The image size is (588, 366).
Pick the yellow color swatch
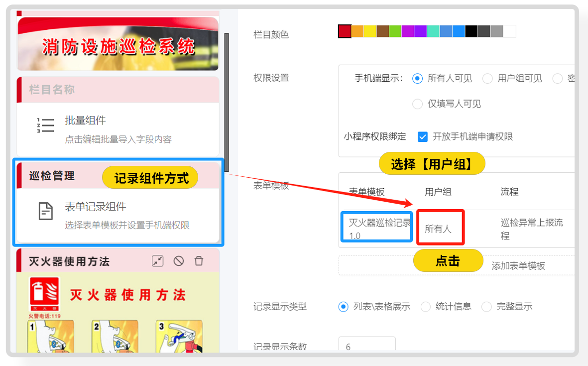coord(370,31)
